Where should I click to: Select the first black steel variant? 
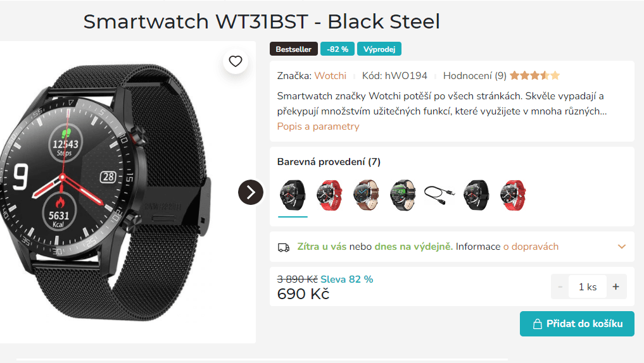293,195
